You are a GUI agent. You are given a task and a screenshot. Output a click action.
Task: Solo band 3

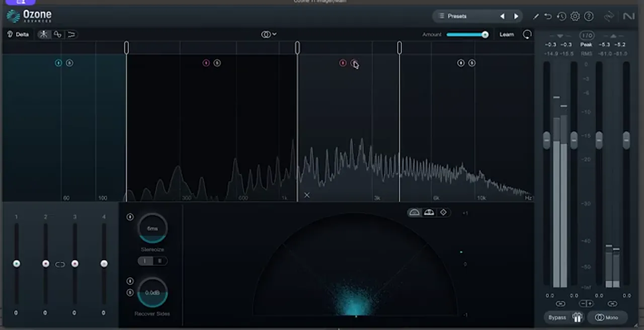pos(354,63)
